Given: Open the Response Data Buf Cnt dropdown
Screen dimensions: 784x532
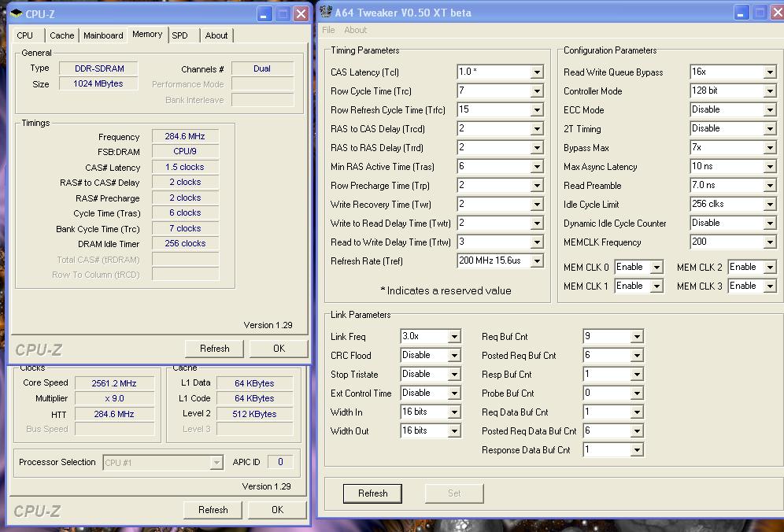Looking at the screenshot, I should (637, 450).
